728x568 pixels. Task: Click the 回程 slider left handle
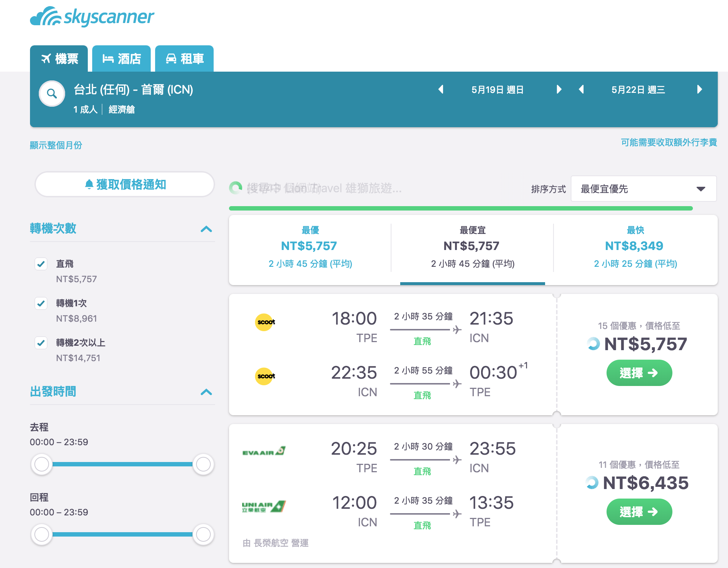tap(41, 534)
